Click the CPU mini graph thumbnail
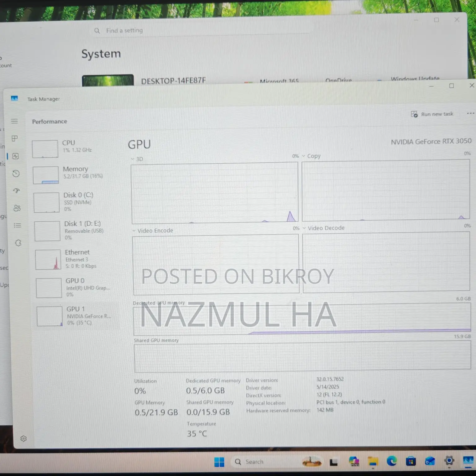 click(45, 149)
